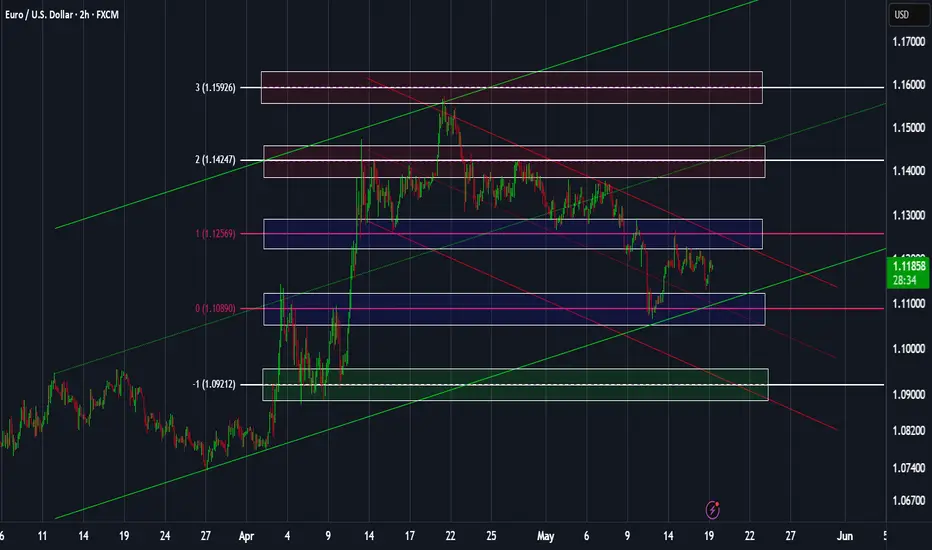Click the 1.07400 price axis label
932x550 pixels.
tap(908, 468)
